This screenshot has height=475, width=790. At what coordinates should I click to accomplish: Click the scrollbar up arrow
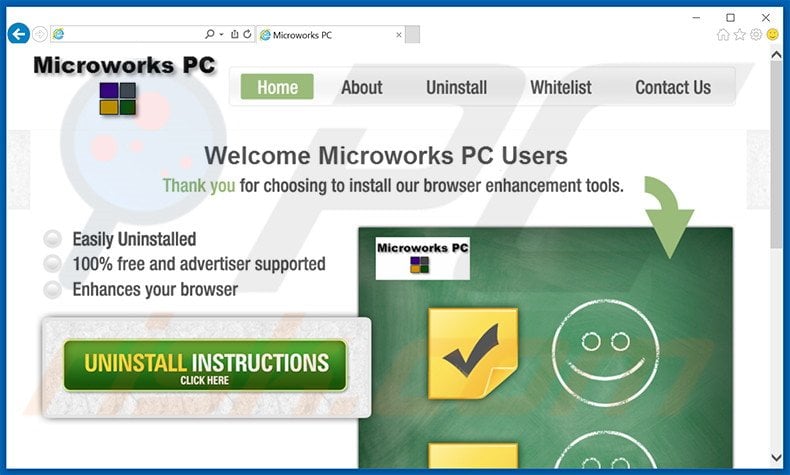[776, 55]
